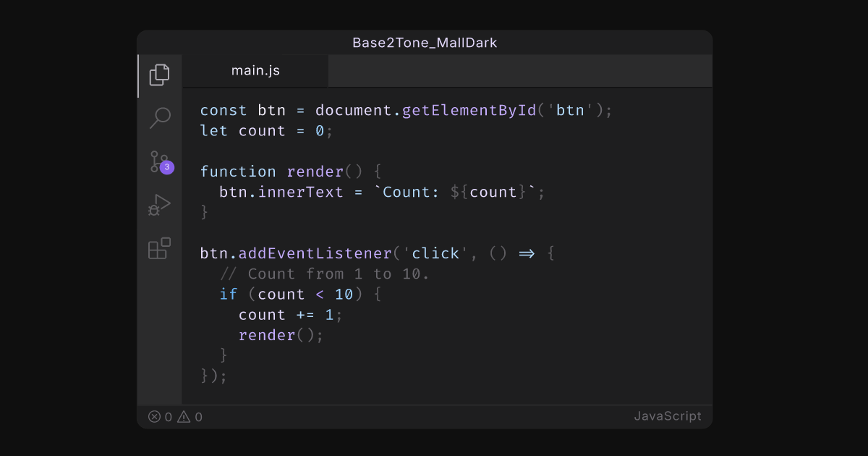Select the main.js tab
The height and width of the screenshot is (456, 868).
pos(255,71)
